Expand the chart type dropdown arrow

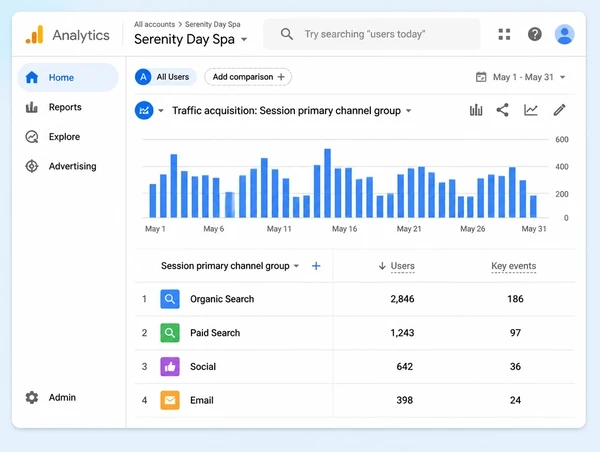pos(161,111)
